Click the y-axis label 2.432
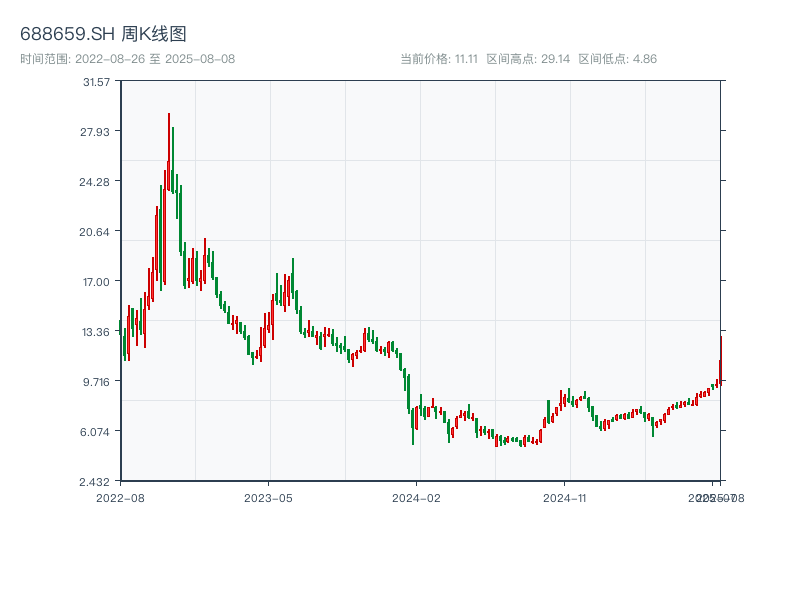 click(x=94, y=482)
